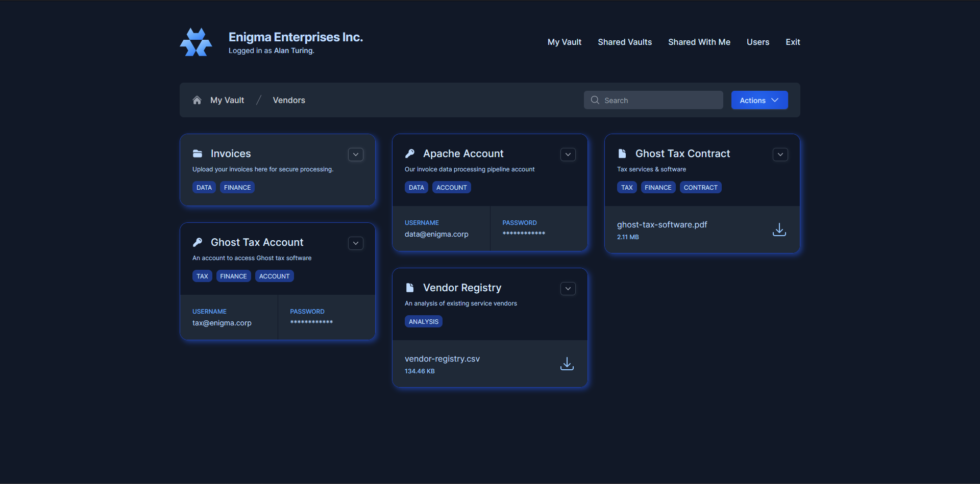This screenshot has width=980, height=484.
Task: Click 'An account to access Ghost tax software'
Action: (252, 258)
